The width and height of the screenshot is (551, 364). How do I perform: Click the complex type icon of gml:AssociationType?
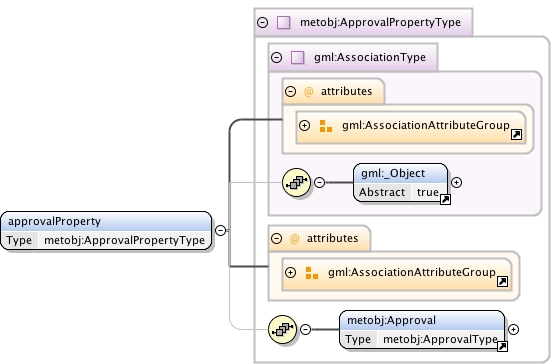tap(297, 57)
